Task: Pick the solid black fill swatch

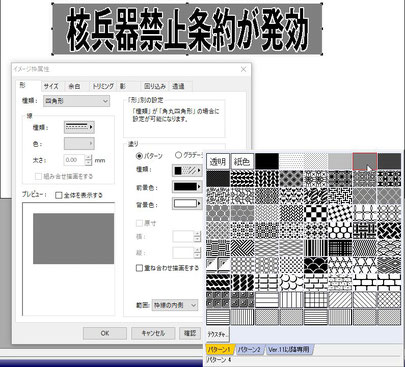Action: (x=267, y=161)
